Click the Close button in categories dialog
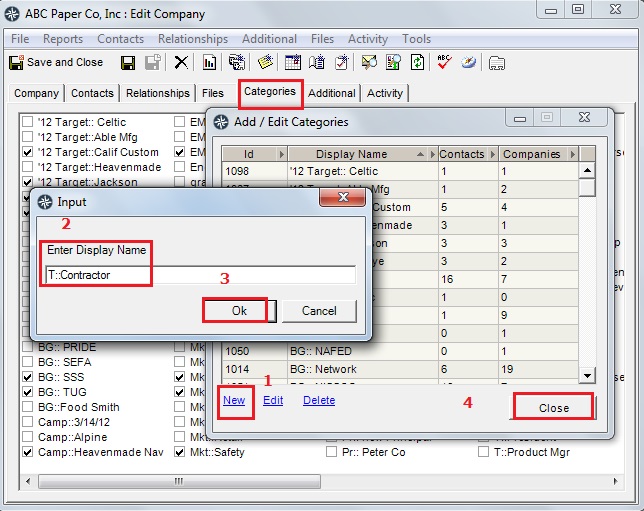Viewport: 644px width, 511px height. point(554,408)
